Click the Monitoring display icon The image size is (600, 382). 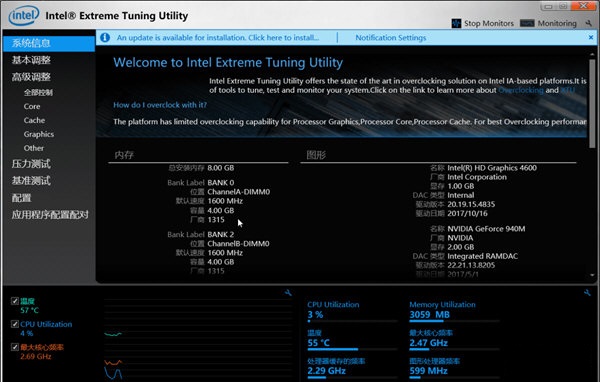[527, 23]
